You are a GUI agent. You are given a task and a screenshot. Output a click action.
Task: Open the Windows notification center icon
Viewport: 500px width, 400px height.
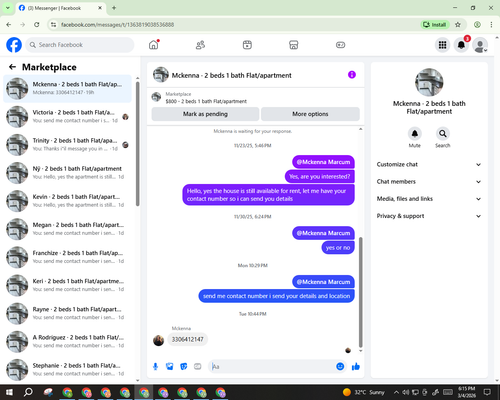(x=487, y=392)
